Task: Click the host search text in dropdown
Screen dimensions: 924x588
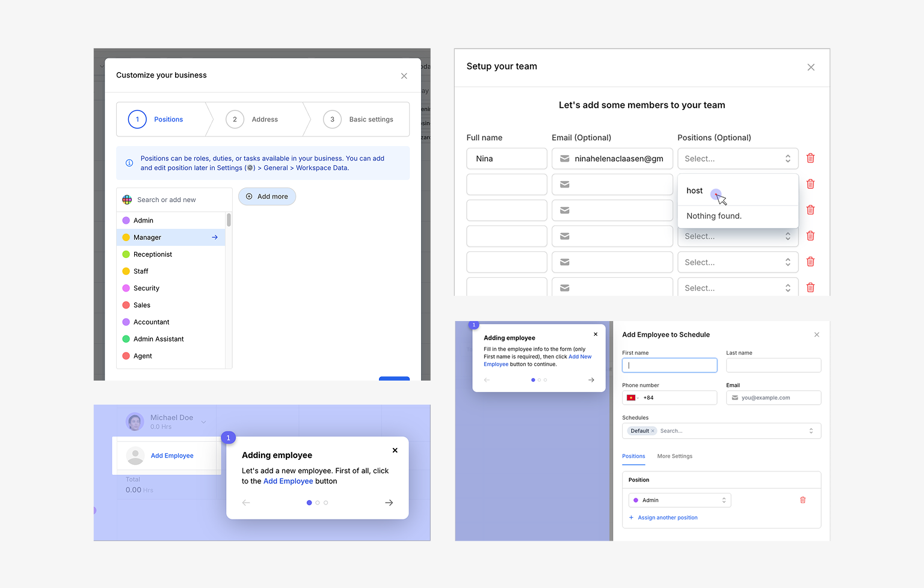Action: [x=694, y=191]
